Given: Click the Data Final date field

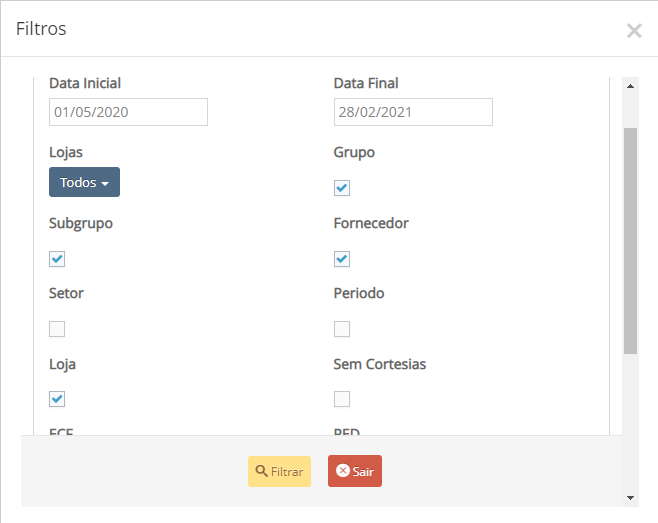Looking at the screenshot, I should 413,112.
